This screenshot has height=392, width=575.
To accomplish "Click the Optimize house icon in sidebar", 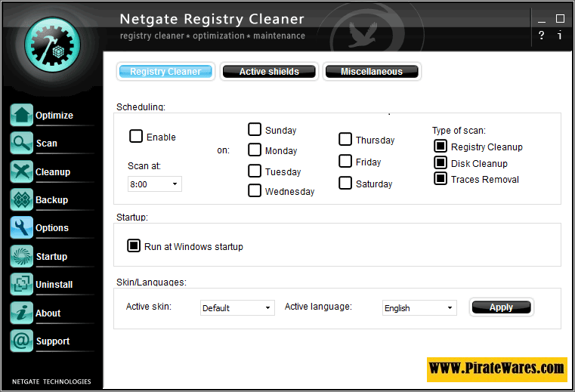I will point(21,116).
